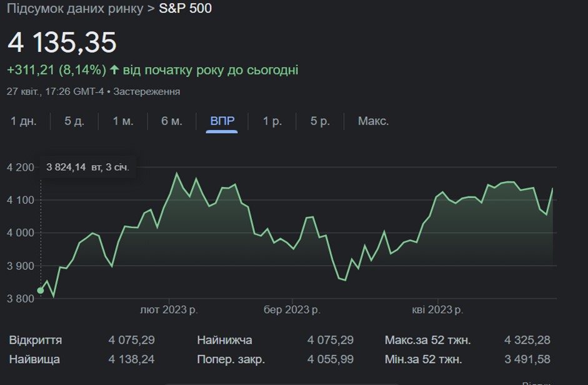Click the 4 100 axis label
This screenshot has height=385, width=588.
pos(20,200)
